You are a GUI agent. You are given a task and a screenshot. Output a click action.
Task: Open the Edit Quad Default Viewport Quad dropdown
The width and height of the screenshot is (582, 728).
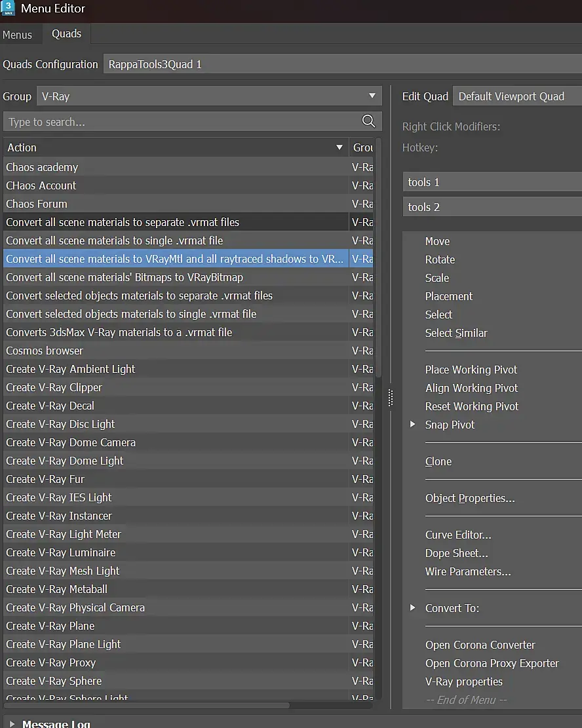coord(517,96)
